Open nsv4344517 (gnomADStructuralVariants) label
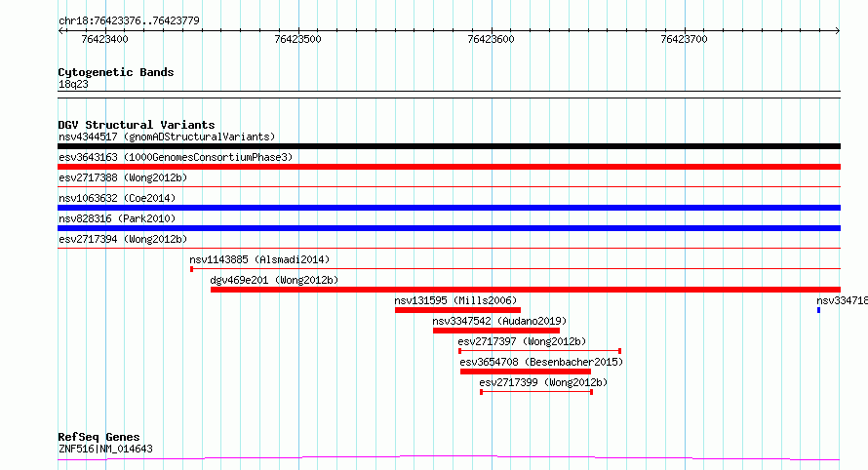 pyautogui.click(x=167, y=137)
